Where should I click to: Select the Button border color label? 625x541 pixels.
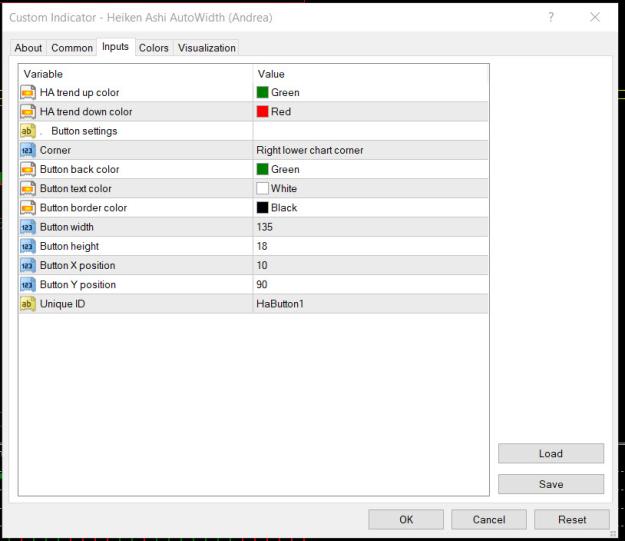[83, 208]
